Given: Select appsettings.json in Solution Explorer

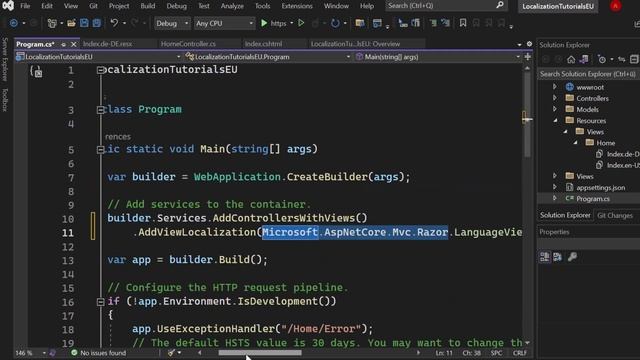Looking at the screenshot, I should point(600,188).
